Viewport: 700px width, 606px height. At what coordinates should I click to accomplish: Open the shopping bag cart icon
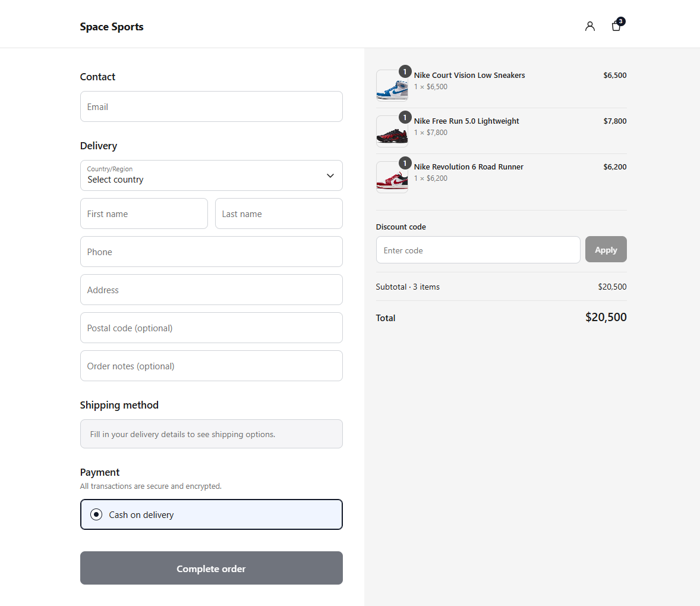point(616,26)
